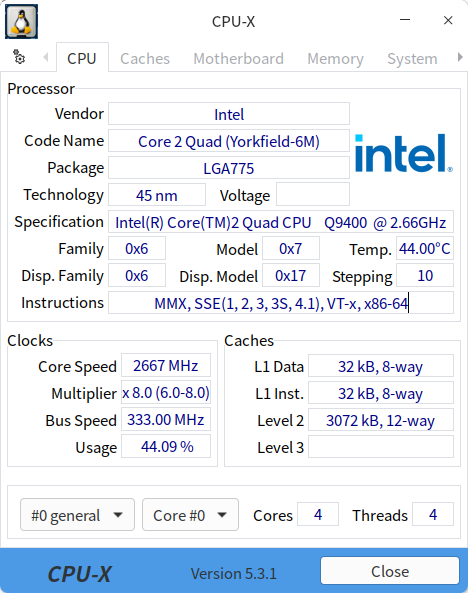This screenshot has height=593, width=468.
Task: Go to the Memory tab
Action: pyautogui.click(x=335, y=59)
